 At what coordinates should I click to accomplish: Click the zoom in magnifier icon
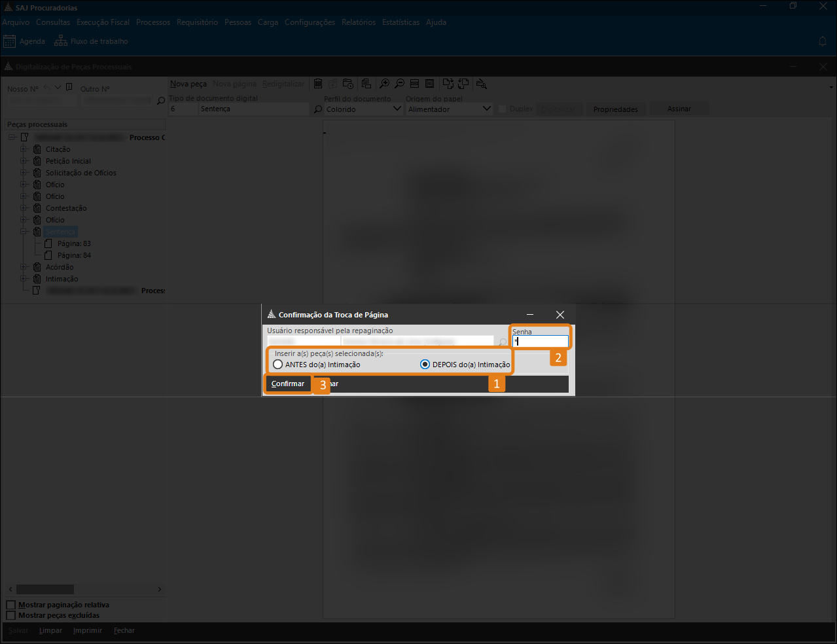point(384,84)
